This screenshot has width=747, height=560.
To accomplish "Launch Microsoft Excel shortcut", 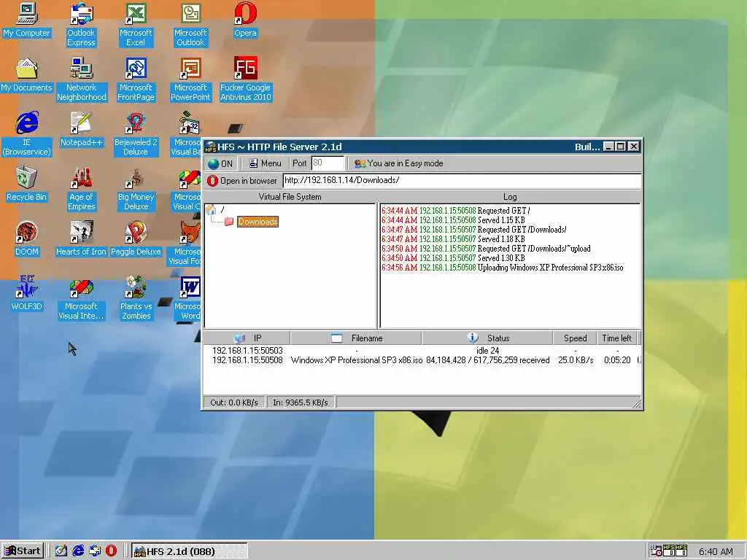I will [136, 25].
